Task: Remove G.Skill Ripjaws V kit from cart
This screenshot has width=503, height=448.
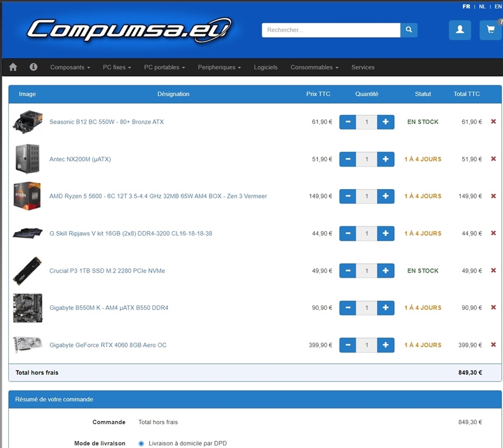Action: pyautogui.click(x=494, y=233)
